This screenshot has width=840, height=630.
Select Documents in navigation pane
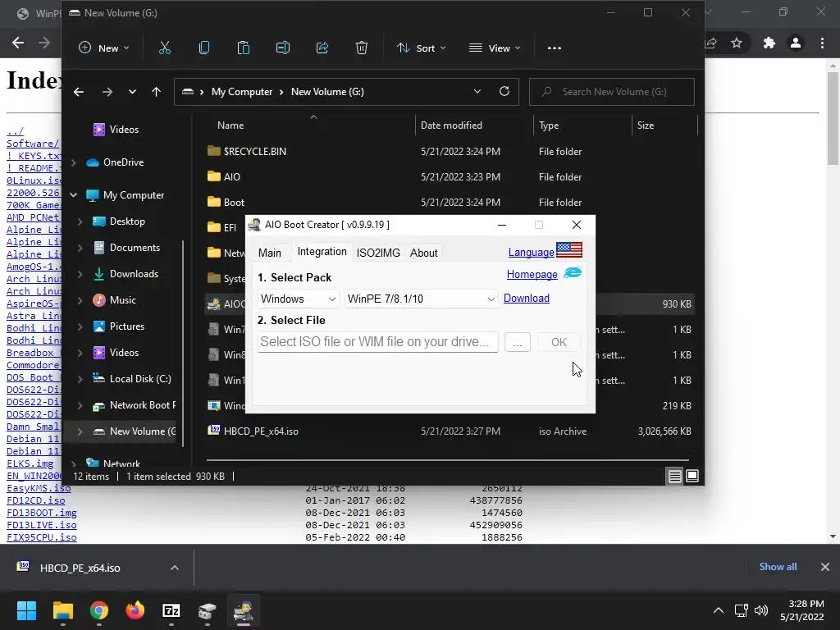pyautogui.click(x=135, y=248)
